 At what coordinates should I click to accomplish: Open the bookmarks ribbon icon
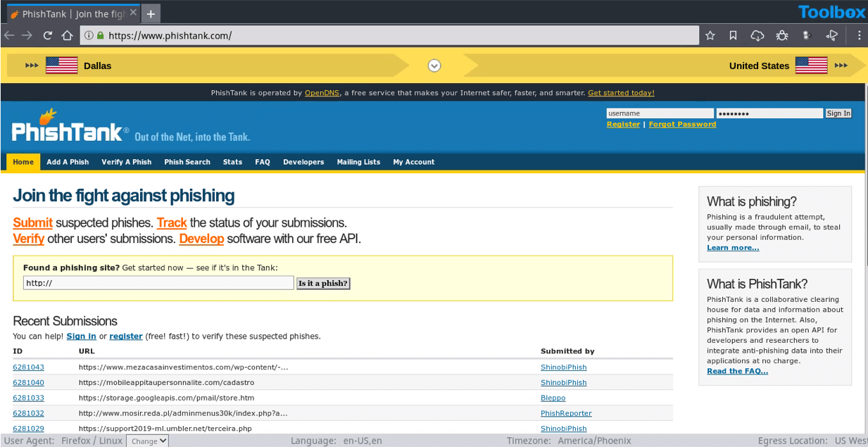tap(734, 35)
